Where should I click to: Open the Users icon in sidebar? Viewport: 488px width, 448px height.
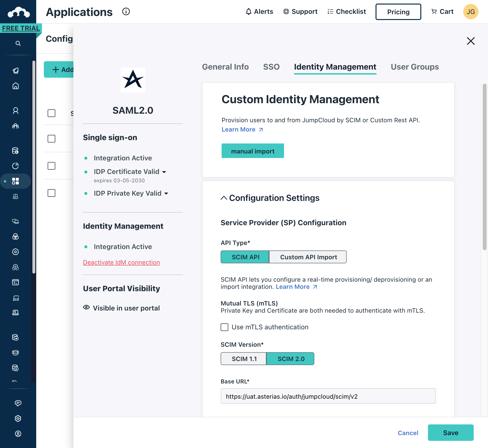pyautogui.click(x=15, y=111)
